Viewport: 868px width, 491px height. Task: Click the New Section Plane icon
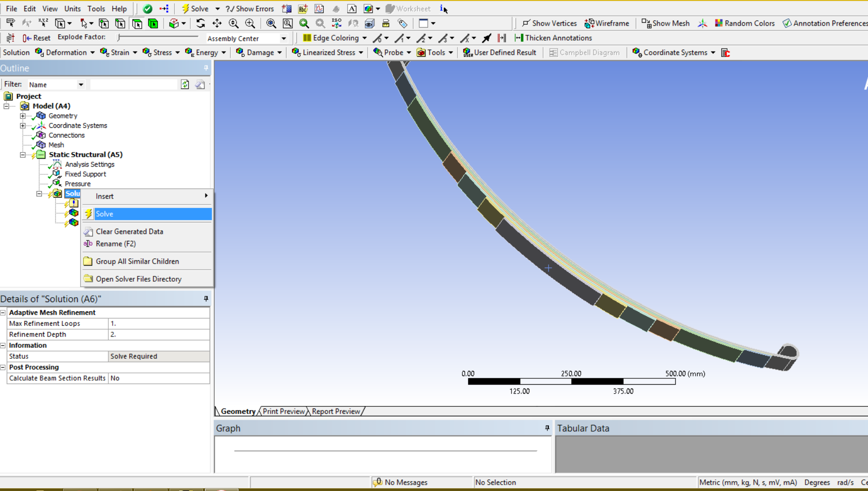tap(287, 9)
